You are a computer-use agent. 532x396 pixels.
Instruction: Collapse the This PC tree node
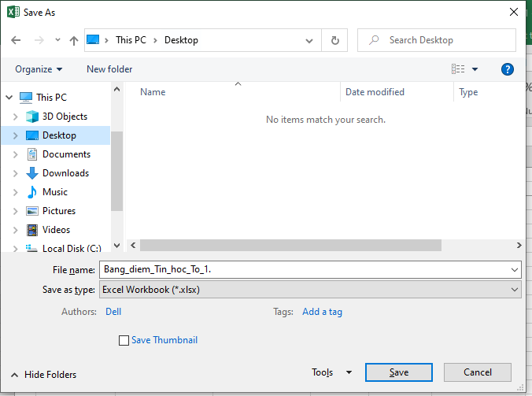(9, 98)
